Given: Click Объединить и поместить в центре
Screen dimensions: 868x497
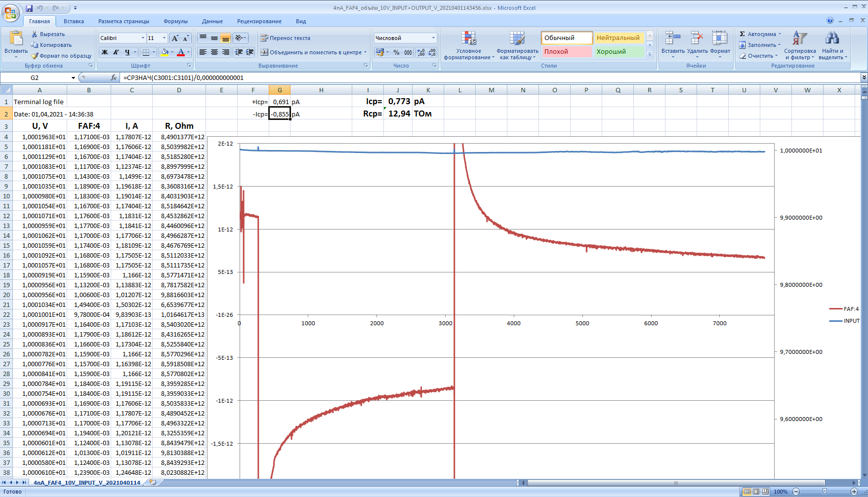Looking at the screenshot, I should [x=314, y=52].
